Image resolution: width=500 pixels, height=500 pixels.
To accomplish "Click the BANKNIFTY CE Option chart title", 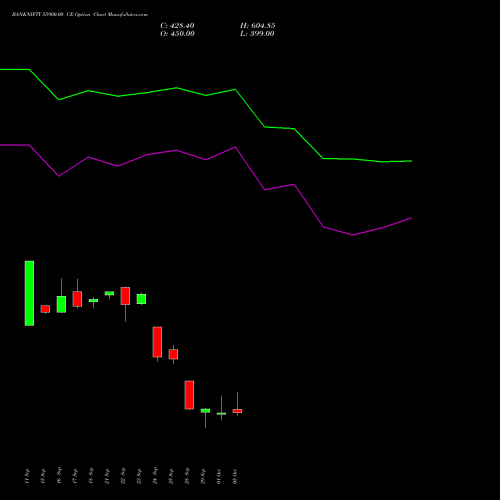I will pyautogui.click(x=80, y=15).
